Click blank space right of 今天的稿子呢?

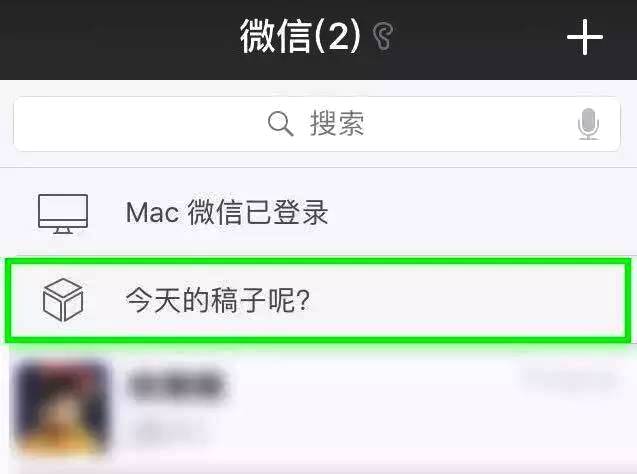pos(467,301)
